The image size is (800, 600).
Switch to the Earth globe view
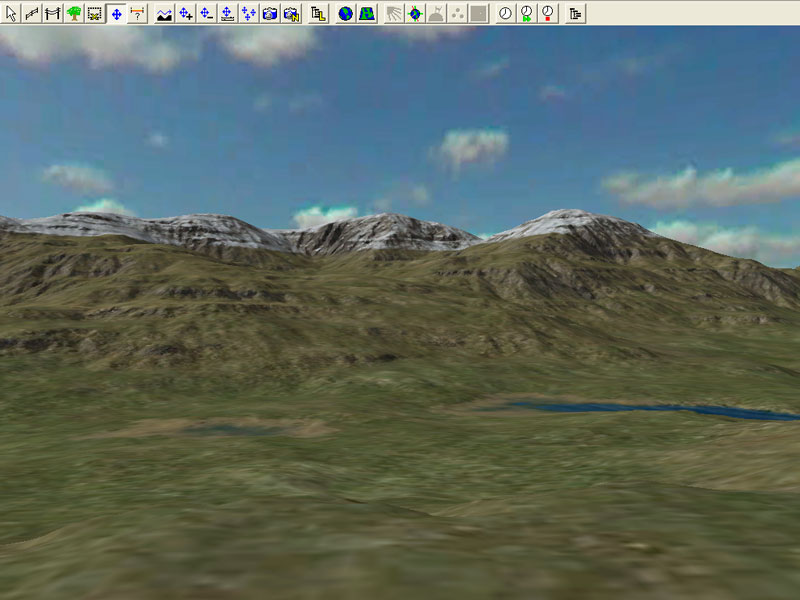[x=345, y=14]
